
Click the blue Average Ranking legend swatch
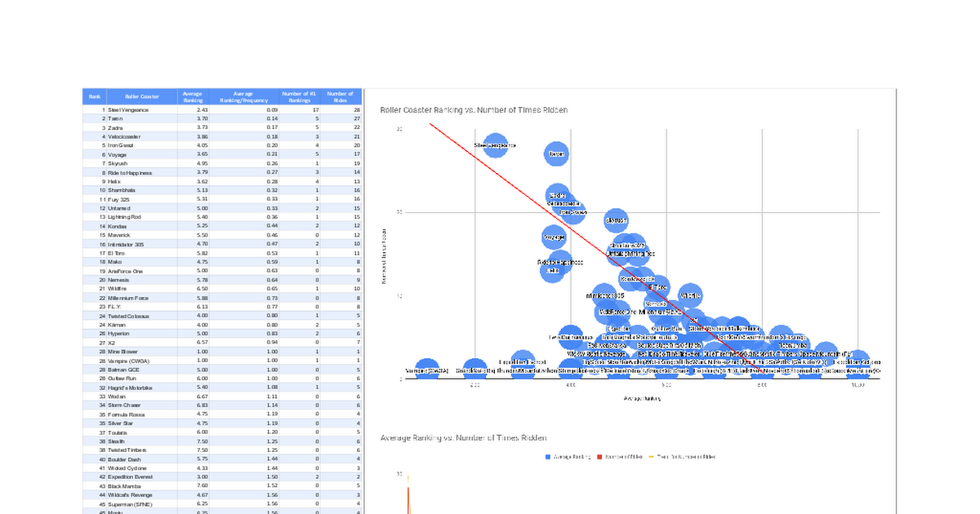(x=547, y=457)
